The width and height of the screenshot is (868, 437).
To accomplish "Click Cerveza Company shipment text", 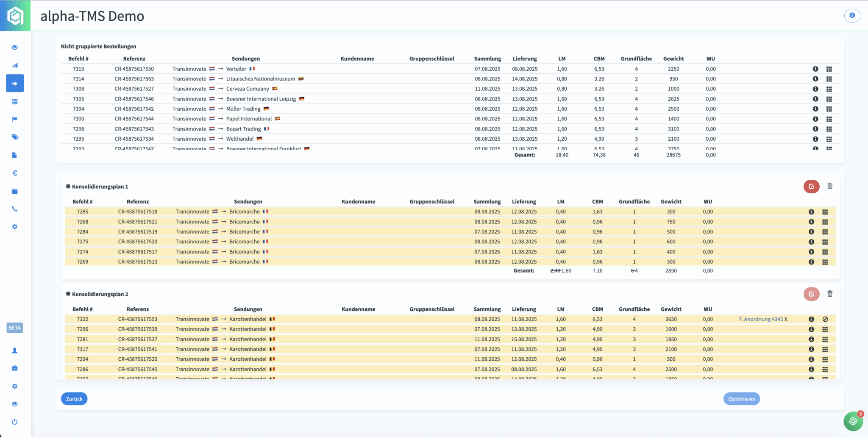I will [x=248, y=89].
